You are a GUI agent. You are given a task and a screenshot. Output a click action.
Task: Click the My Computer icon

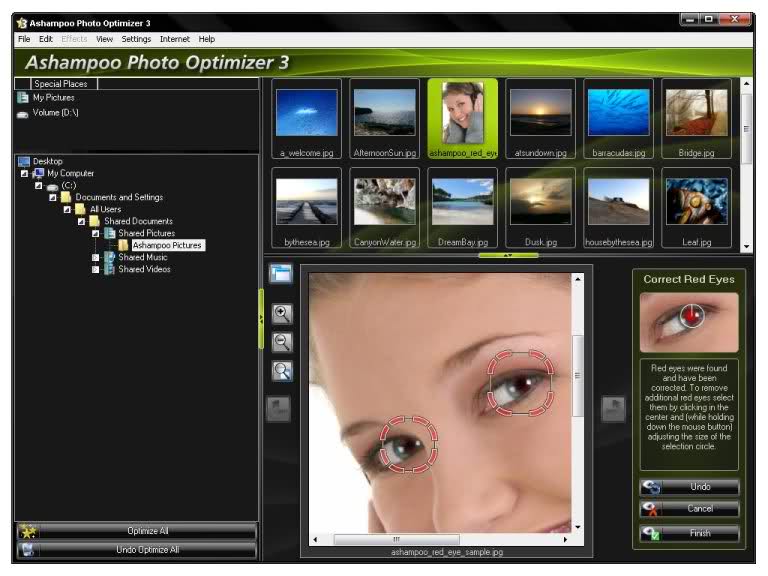click(38, 173)
